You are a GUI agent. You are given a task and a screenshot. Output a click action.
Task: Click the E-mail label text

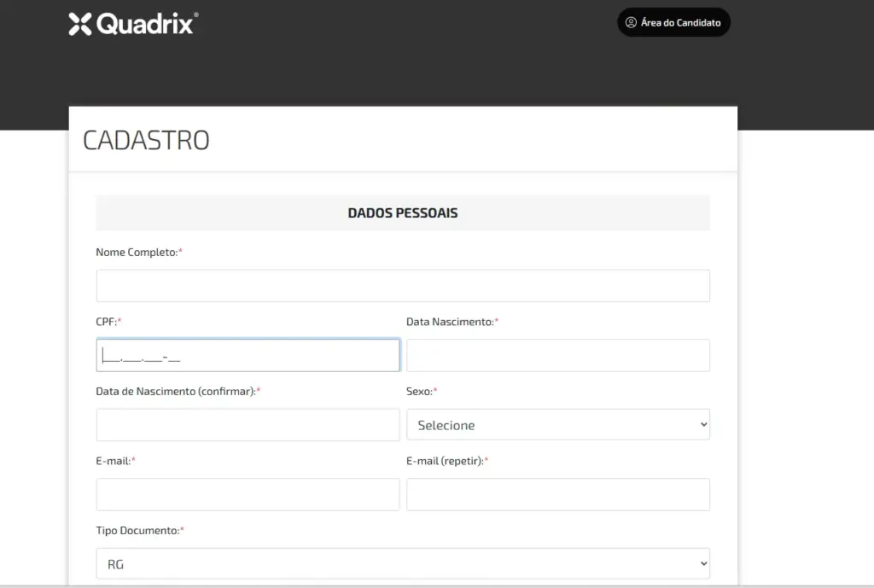(115, 461)
